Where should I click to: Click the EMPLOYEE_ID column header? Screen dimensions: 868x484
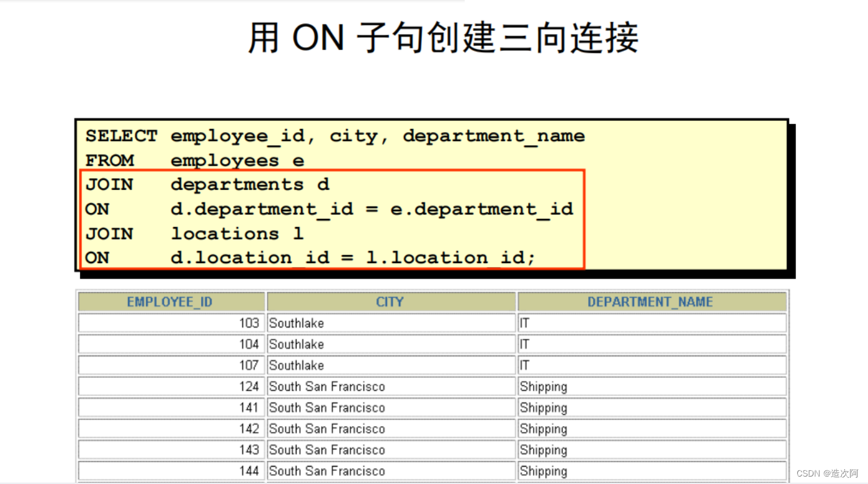pyautogui.click(x=172, y=302)
